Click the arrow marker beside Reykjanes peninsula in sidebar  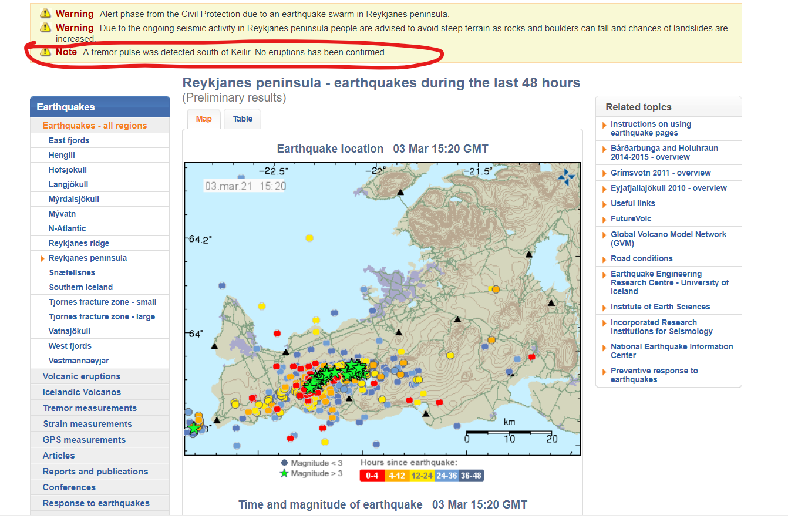pos(42,258)
